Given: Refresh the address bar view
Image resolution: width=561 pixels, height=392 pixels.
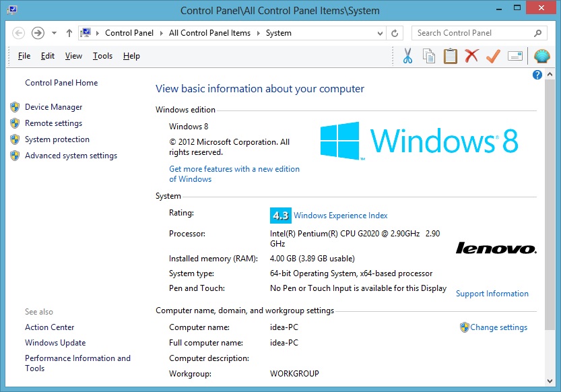Looking at the screenshot, I should click(395, 33).
